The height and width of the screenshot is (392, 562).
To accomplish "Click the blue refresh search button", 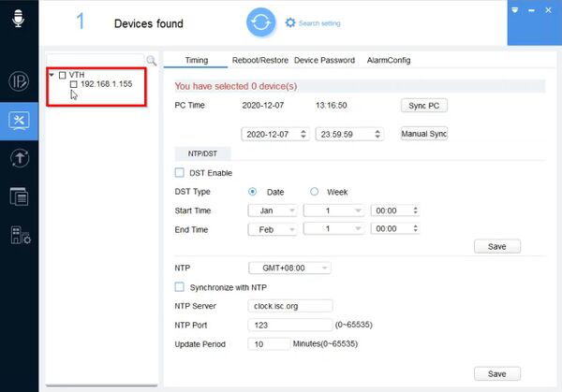I will click(x=261, y=22).
